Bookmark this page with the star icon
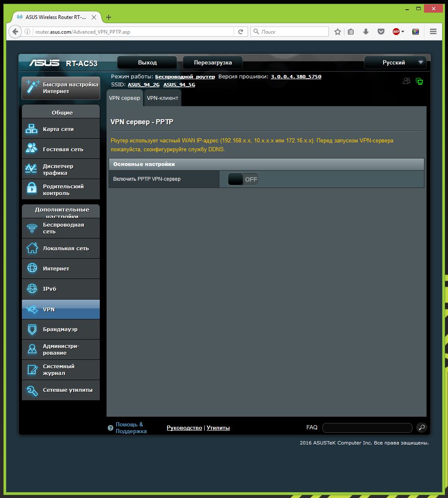Screen dimensions: 448x498 pyautogui.click(x=338, y=32)
